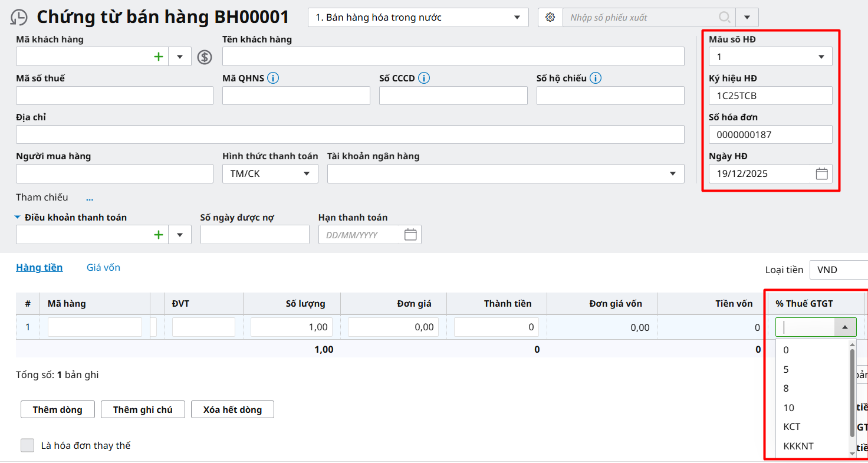The image size is (868, 463).
Task: Click the Tên khách hàng input field
Action: pos(453,57)
